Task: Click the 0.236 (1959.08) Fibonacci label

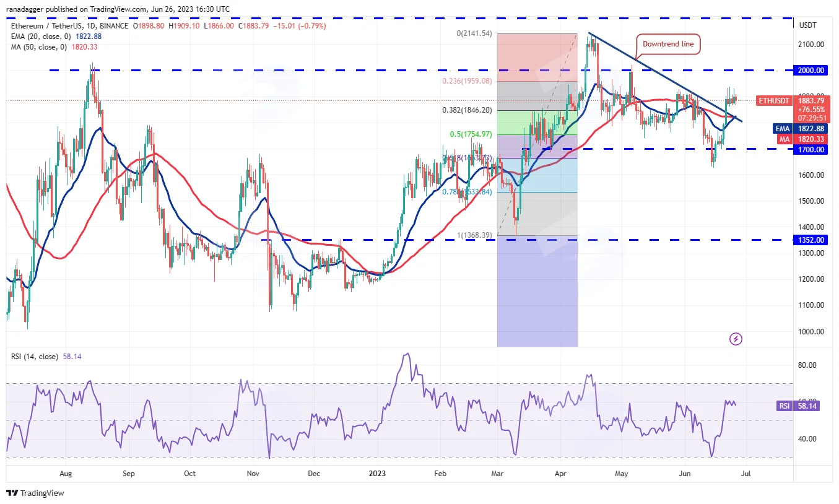Action: (467, 80)
